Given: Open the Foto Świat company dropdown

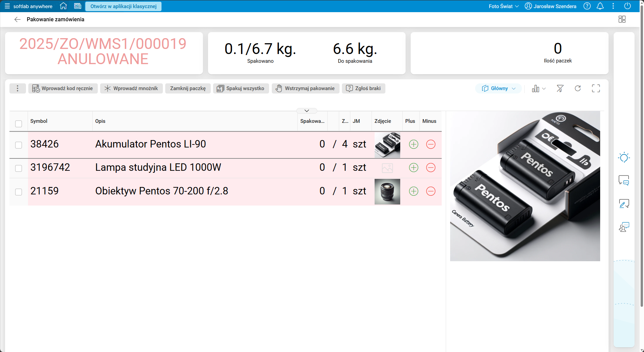Looking at the screenshot, I should (504, 6).
